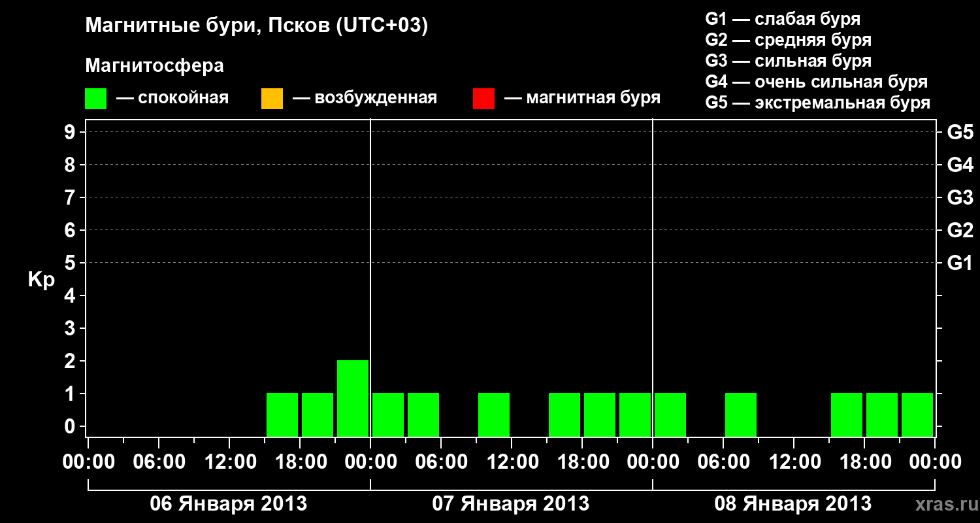Select the chart title 'Магнитные бури, Псков (UTC+03)'
The image size is (980, 523).
(x=257, y=26)
